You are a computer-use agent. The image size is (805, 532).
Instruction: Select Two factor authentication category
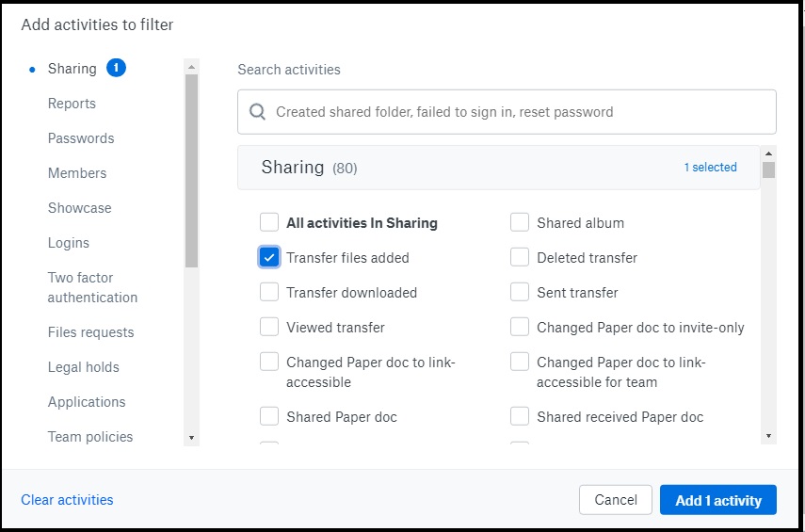[x=92, y=287]
